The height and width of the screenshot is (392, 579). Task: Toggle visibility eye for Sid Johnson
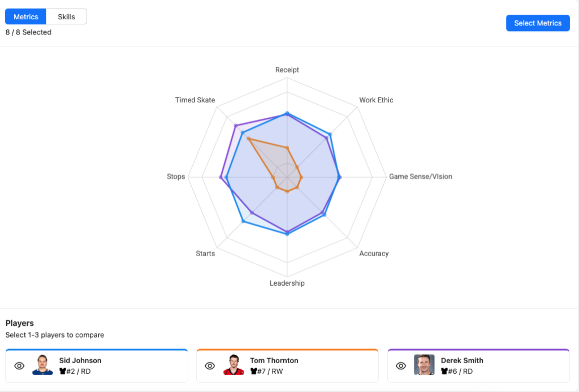tap(19, 366)
